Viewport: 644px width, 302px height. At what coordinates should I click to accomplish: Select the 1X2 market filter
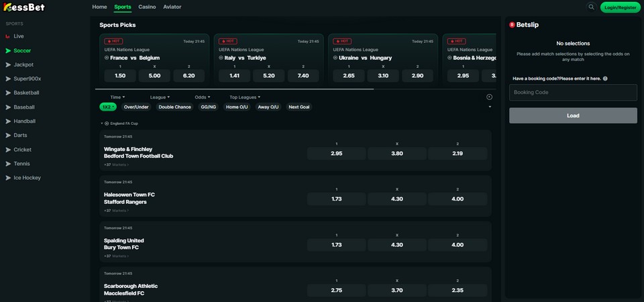(108, 107)
